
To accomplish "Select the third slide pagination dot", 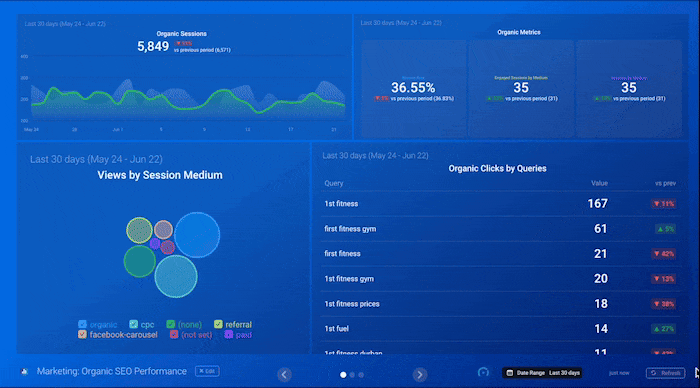I will click(x=361, y=375).
